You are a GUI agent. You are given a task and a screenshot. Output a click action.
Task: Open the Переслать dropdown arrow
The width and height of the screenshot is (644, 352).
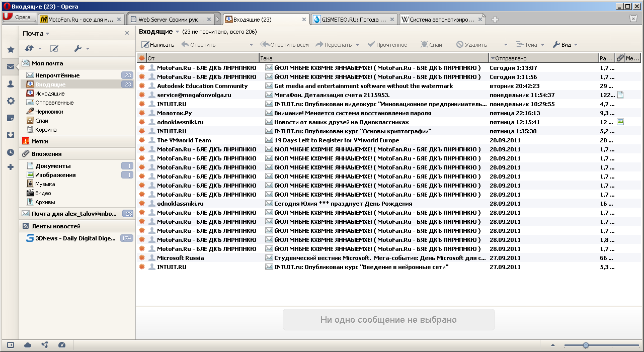pos(358,45)
